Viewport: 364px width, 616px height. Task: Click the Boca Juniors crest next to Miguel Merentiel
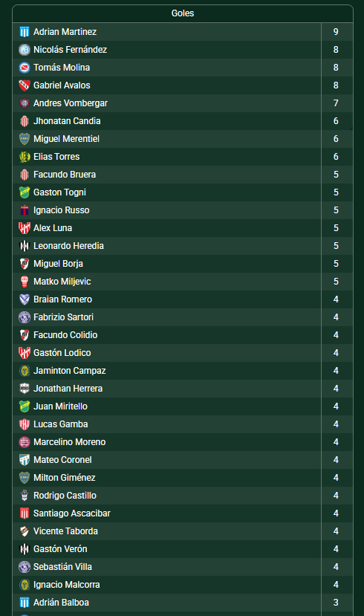25,139
